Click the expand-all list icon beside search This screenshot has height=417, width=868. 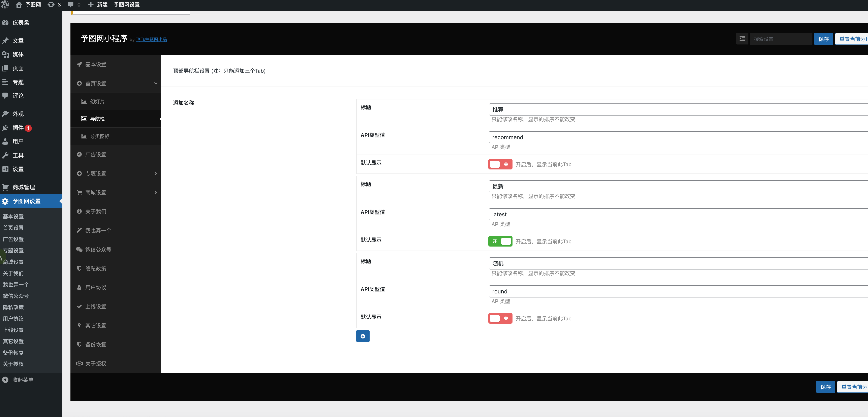[x=742, y=39]
